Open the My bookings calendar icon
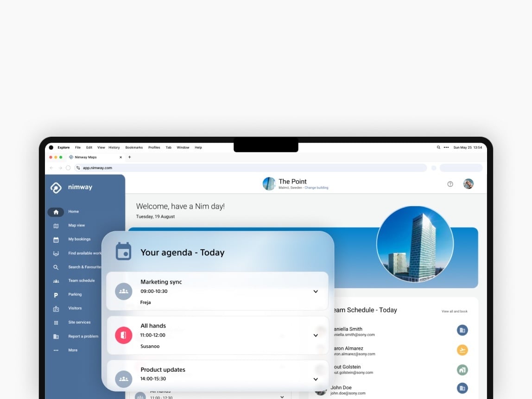This screenshot has width=532, height=399. tap(56, 240)
